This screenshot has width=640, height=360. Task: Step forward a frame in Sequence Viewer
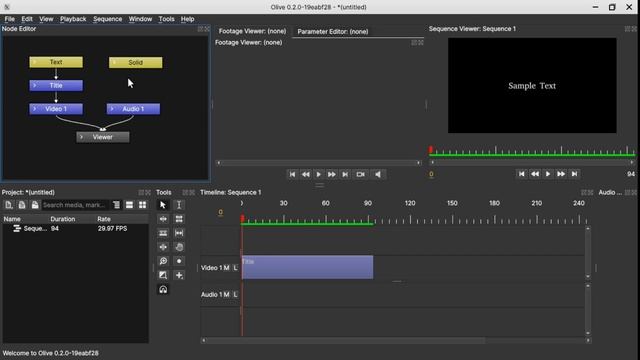561,174
